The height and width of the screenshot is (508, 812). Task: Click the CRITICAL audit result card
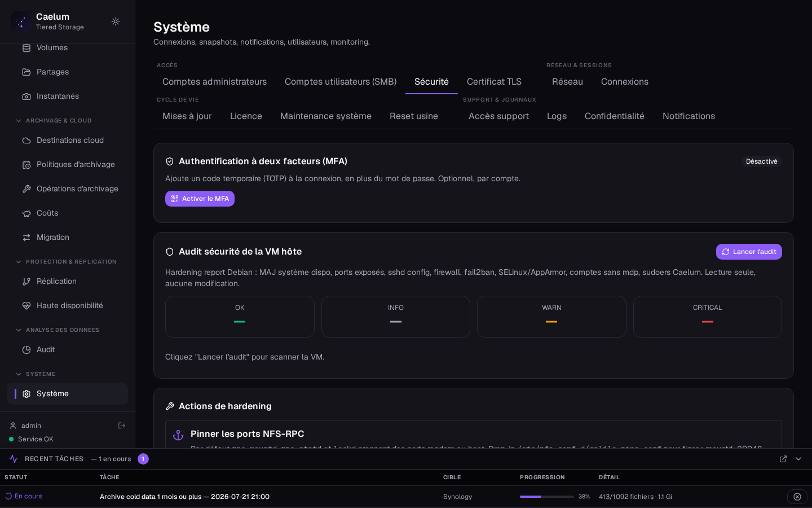[x=708, y=317]
